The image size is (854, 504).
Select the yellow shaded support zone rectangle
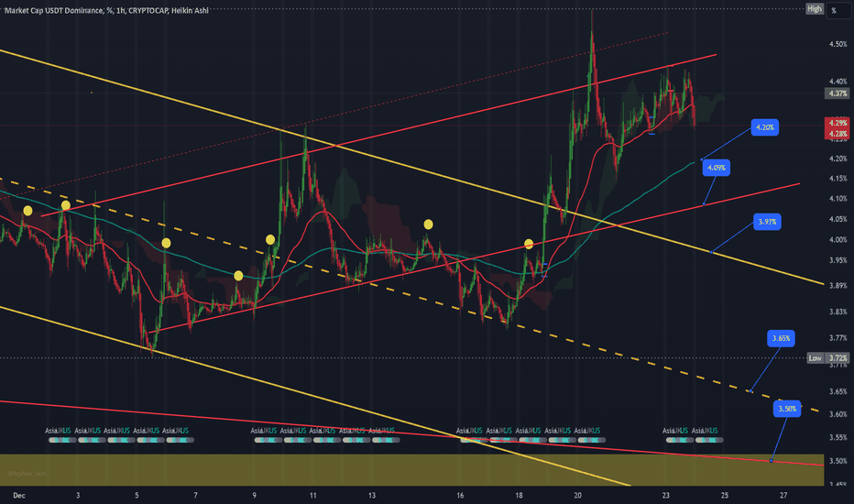(x=411, y=470)
